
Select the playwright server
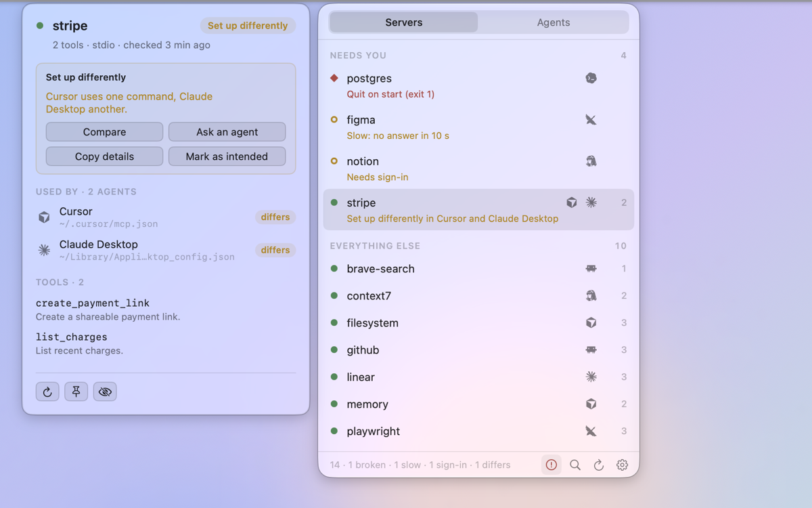coord(478,431)
